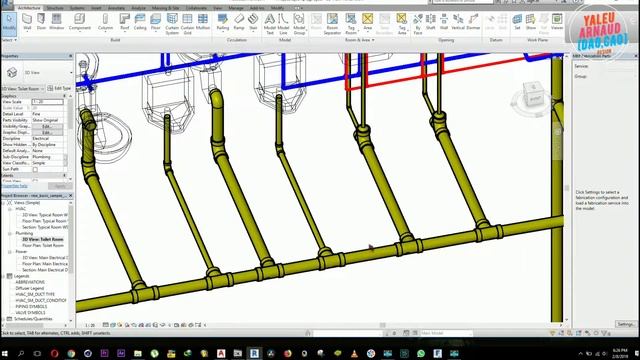Viewport: 640px width, 360px height.
Task: Choose the Column tool
Action: point(105,22)
